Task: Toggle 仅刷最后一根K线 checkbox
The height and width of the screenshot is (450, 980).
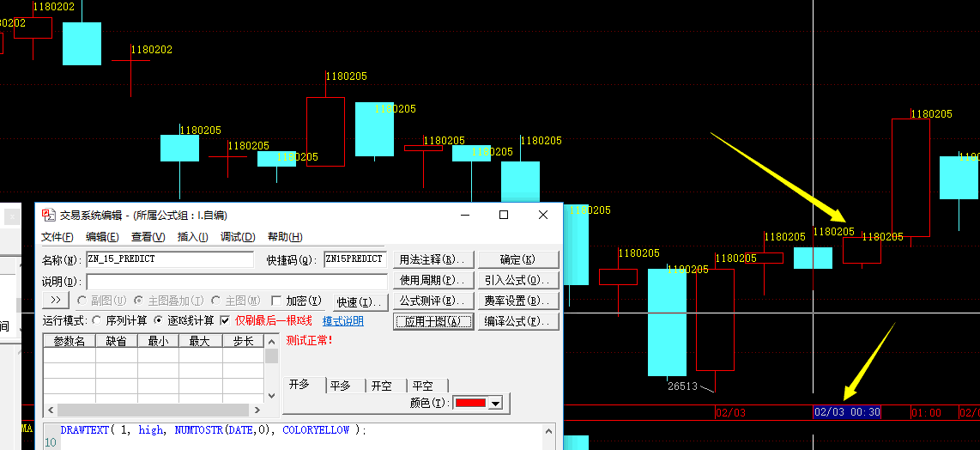Action: (225, 320)
